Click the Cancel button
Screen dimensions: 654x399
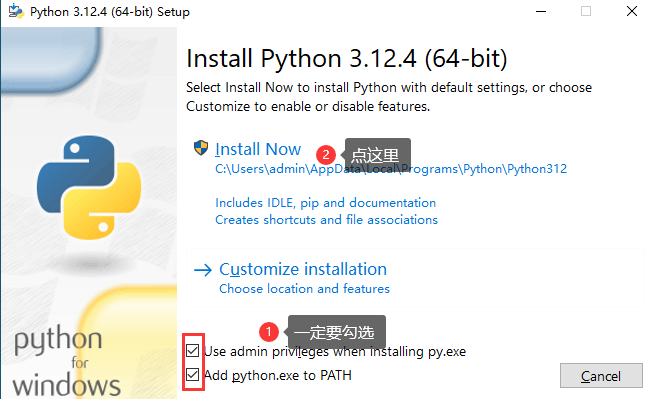(601, 376)
